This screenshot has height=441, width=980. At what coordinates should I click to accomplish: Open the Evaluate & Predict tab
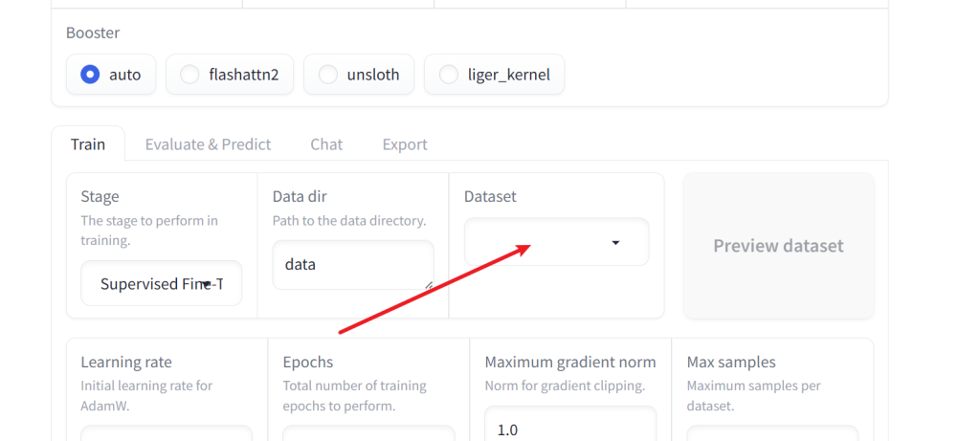pyautogui.click(x=208, y=144)
